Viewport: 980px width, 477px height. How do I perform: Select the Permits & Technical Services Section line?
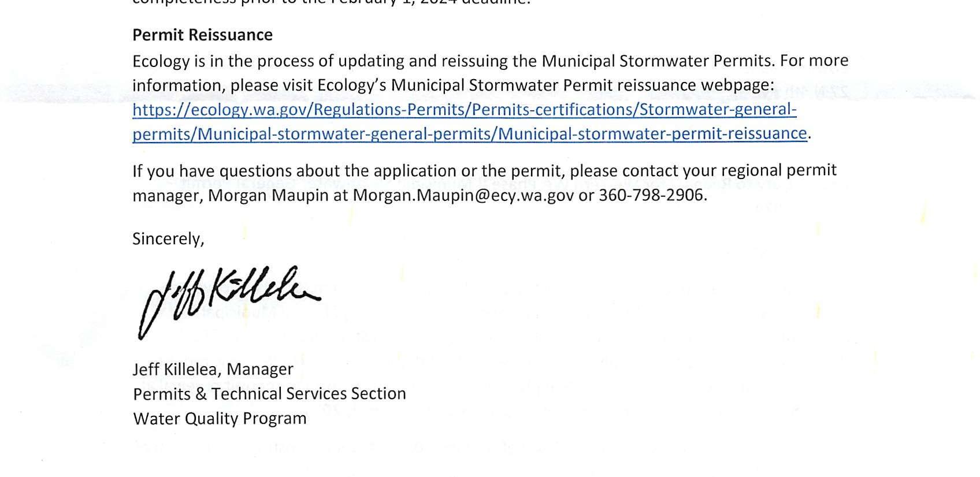coord(269,394)
